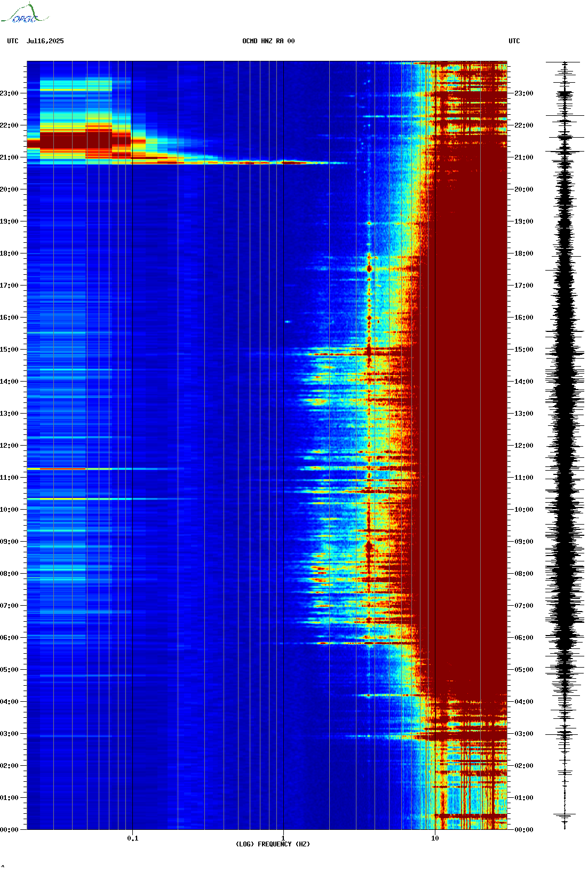Click the left-axis "15:00" time label
Screen dimensions: 588x872
tap(9, 350)
